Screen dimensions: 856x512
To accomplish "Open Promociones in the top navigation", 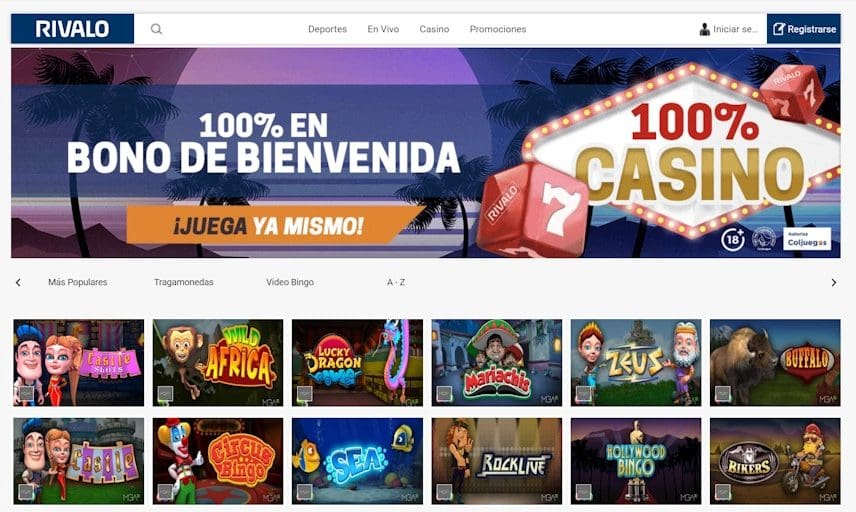I will [498, 29].
